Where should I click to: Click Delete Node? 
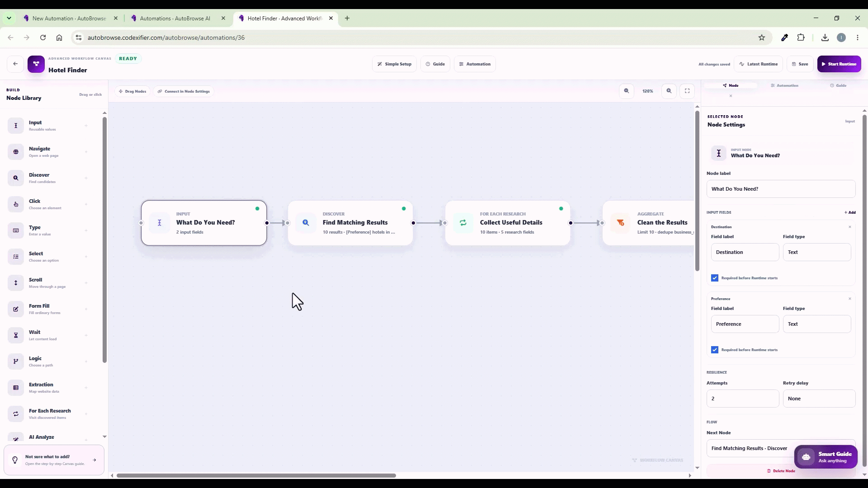(x=781, y=471)
